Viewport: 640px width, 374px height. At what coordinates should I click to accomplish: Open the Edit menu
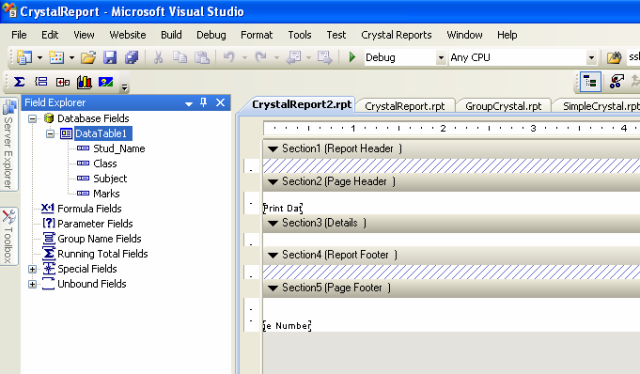click(x=50, y=35)
